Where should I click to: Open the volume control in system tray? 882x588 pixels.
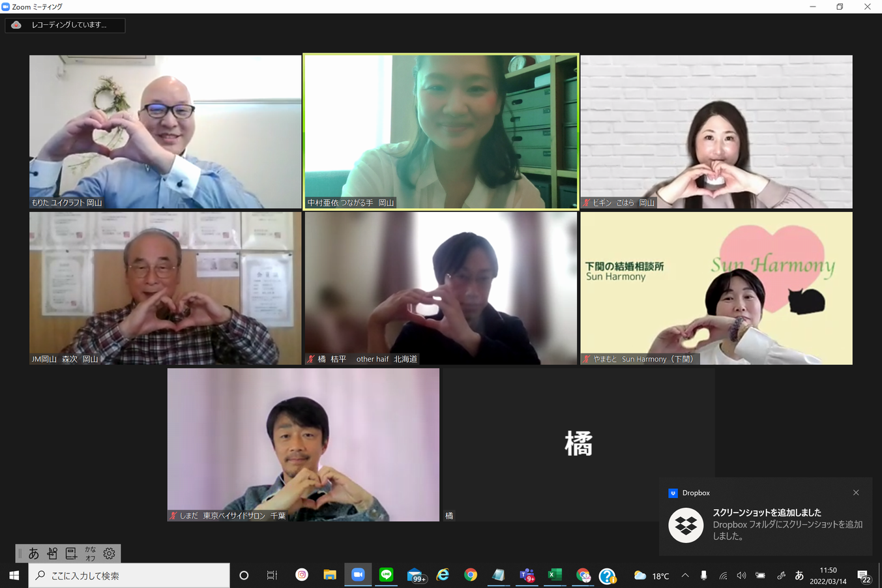pyautogui.click(x=741, y=575)
